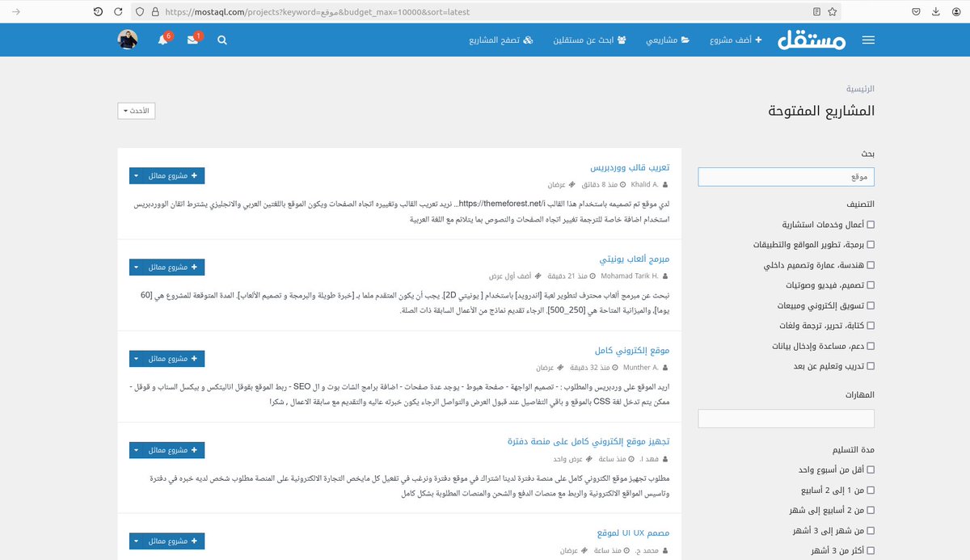Image resolution: width=970 pixels, height=560 pixels.
Task: Open browser downloads arrow icon
Action: [935, 12]
